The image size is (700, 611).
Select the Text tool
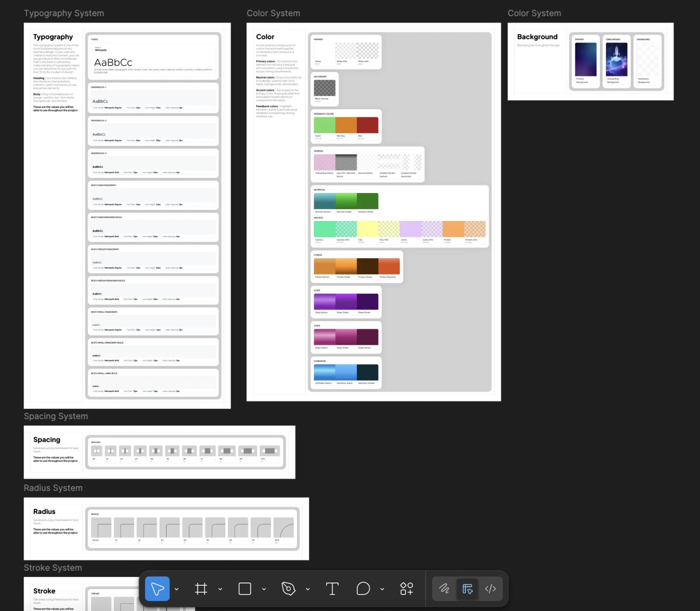point(332,589)
